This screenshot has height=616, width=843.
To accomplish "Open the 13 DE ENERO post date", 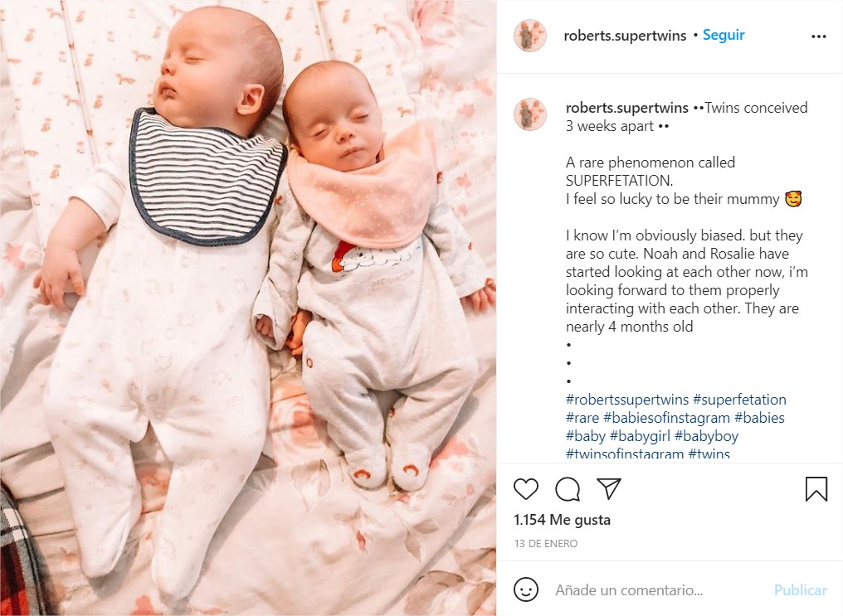I will click(546, 544).
